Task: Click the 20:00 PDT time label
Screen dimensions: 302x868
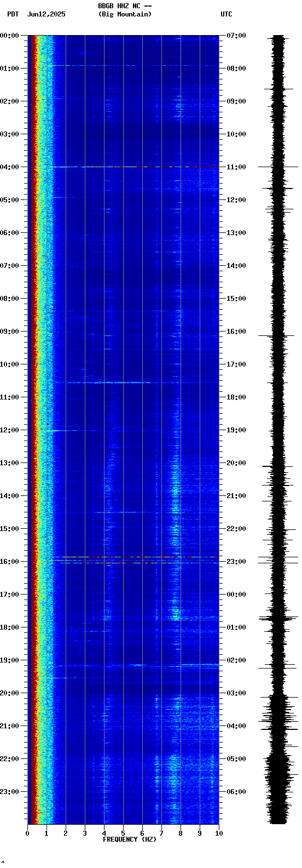Action: point(9,693)
